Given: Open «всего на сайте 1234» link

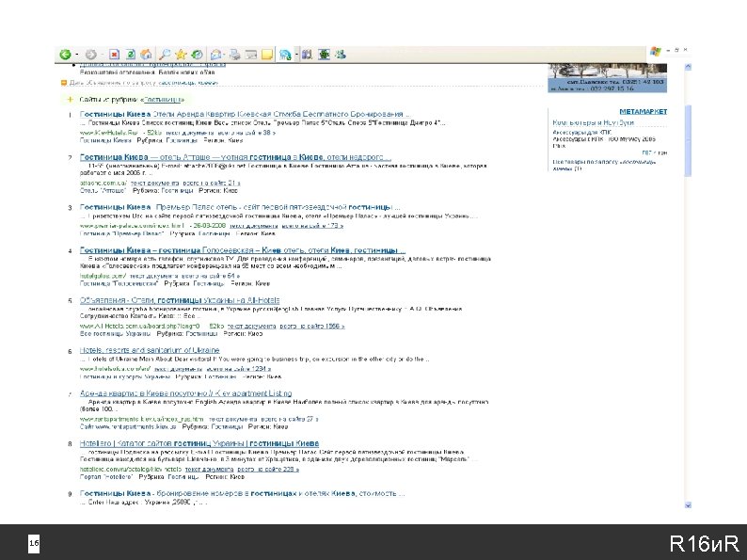Looking at the screenshot, I should (238, 369).
